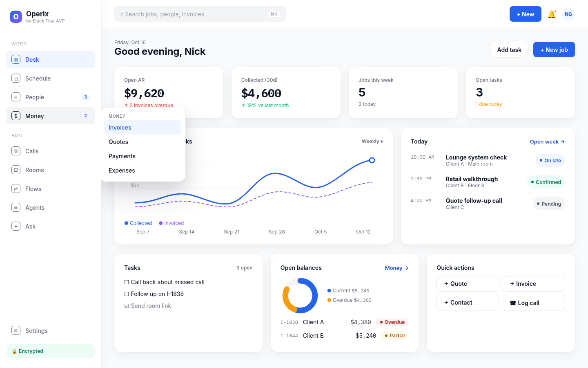Uncheck the 'Send room link' task

tap(127, 306)
